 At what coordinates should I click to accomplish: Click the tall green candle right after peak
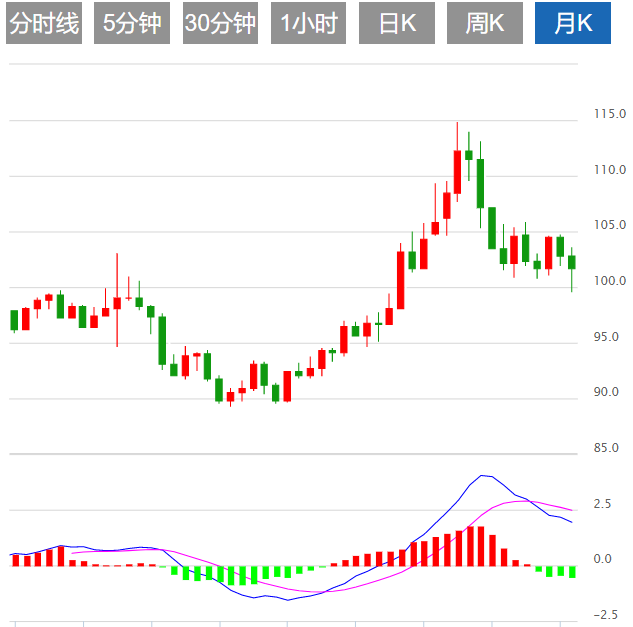pyautogui.click(x=480, y=182)
